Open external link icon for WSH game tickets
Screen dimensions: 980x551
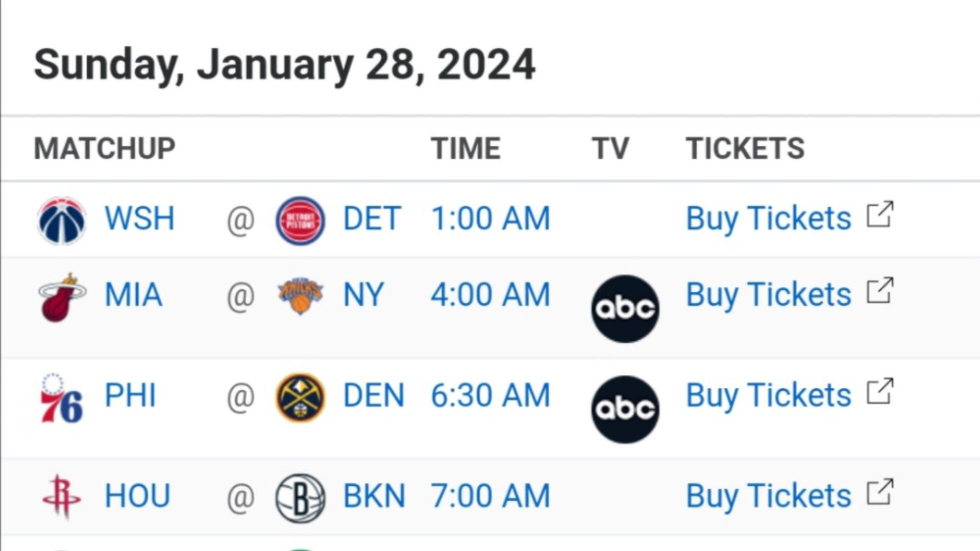click(880, 214)
